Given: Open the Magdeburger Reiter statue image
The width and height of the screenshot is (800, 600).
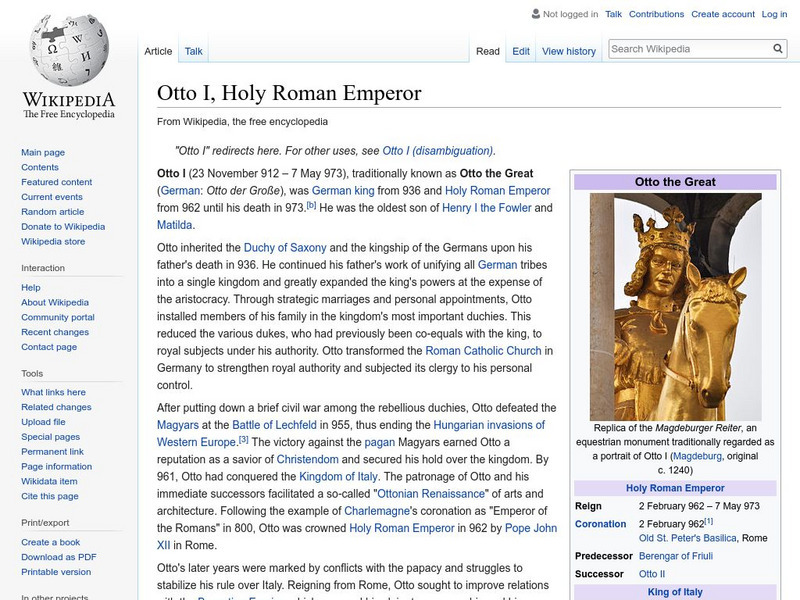Looking at the screenshot, I should pyautogui.click(x=675, y=306).
